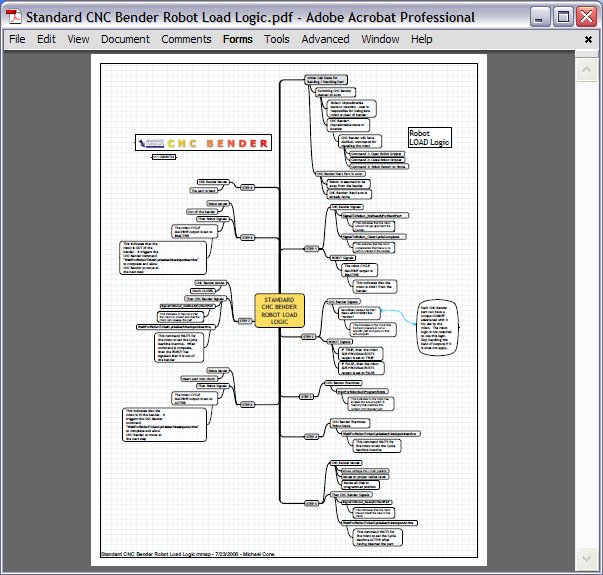
Task: Open the Comments menu
Action: click(x=186, y=39)
